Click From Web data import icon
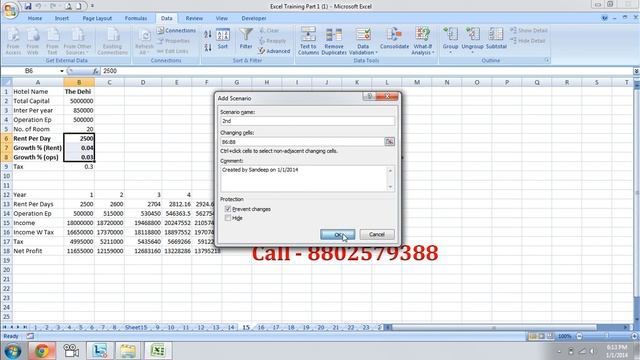 (x=33, y=41)
